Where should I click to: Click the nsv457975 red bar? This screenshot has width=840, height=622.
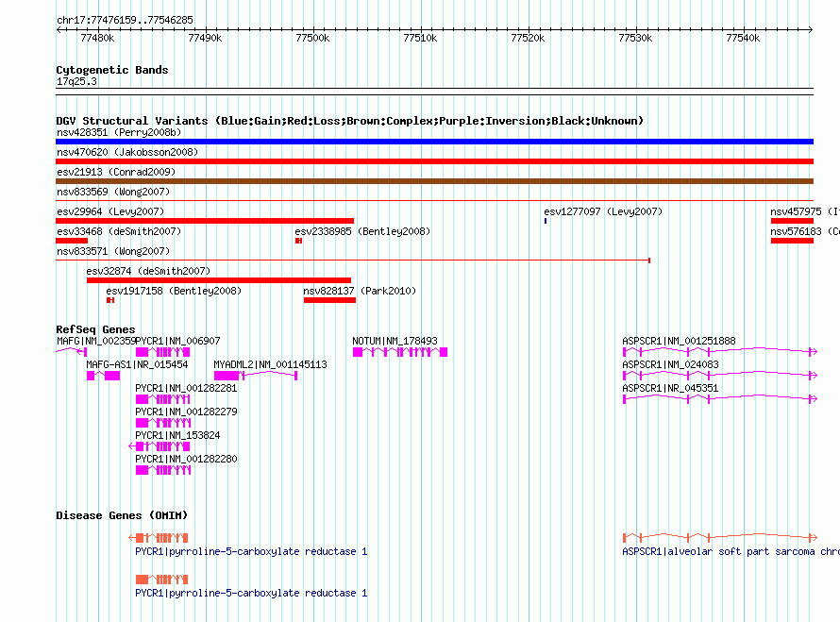(x=792, y=221)
